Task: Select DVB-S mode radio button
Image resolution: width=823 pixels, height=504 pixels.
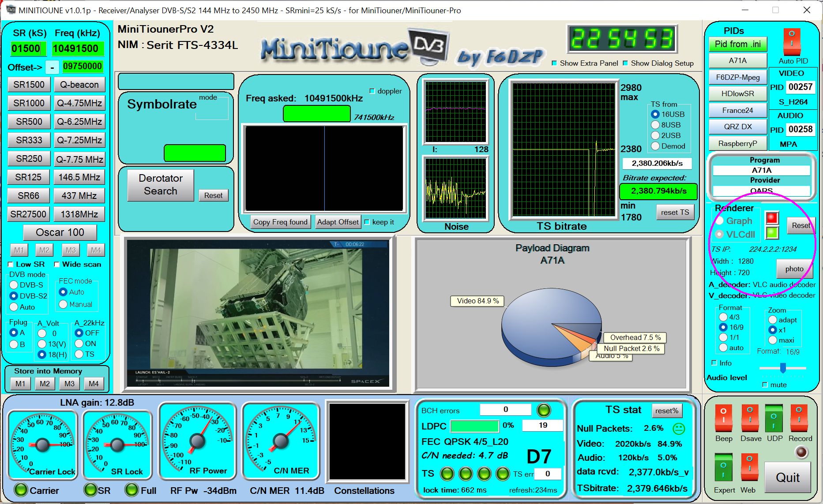Action: coord(14,285)
